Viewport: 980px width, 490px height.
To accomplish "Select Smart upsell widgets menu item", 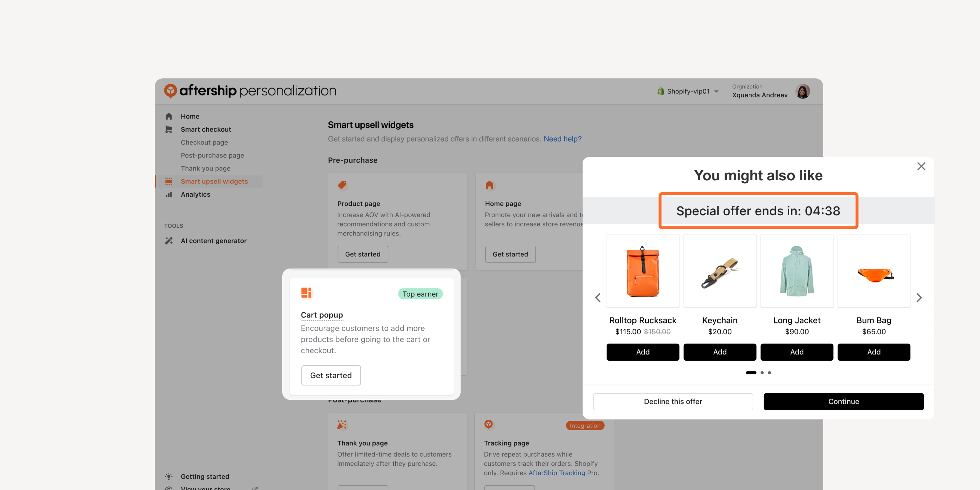I will coord(214,181).
